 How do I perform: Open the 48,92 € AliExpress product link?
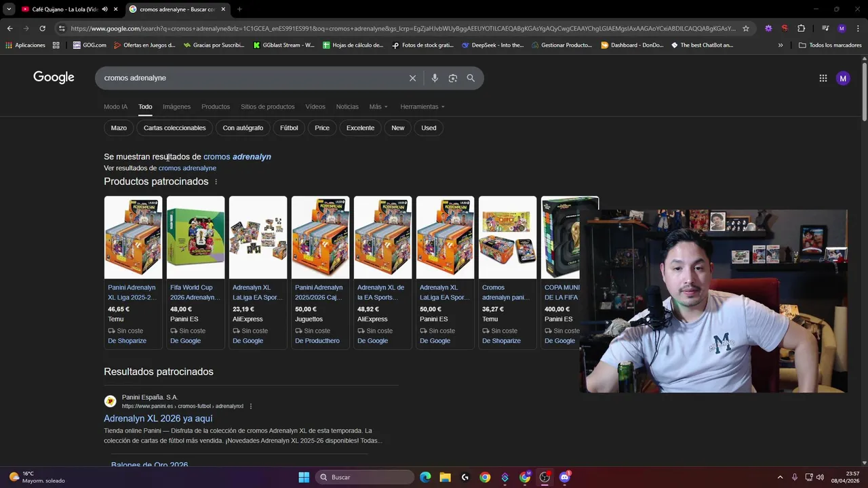[382, 292]
